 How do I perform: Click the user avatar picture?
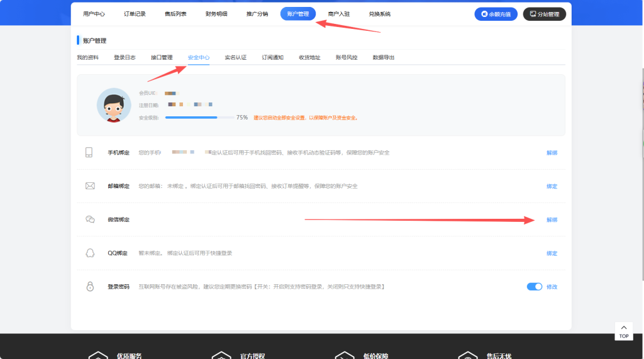[114, 105]
